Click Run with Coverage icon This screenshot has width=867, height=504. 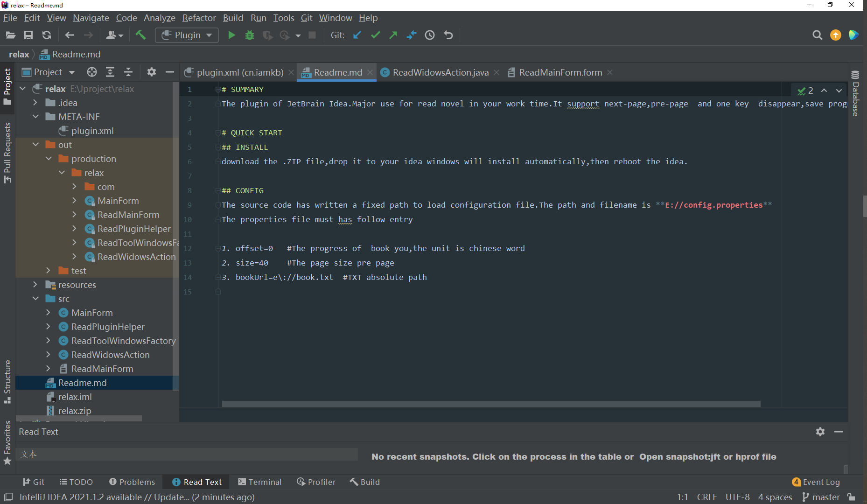(267, 35)
